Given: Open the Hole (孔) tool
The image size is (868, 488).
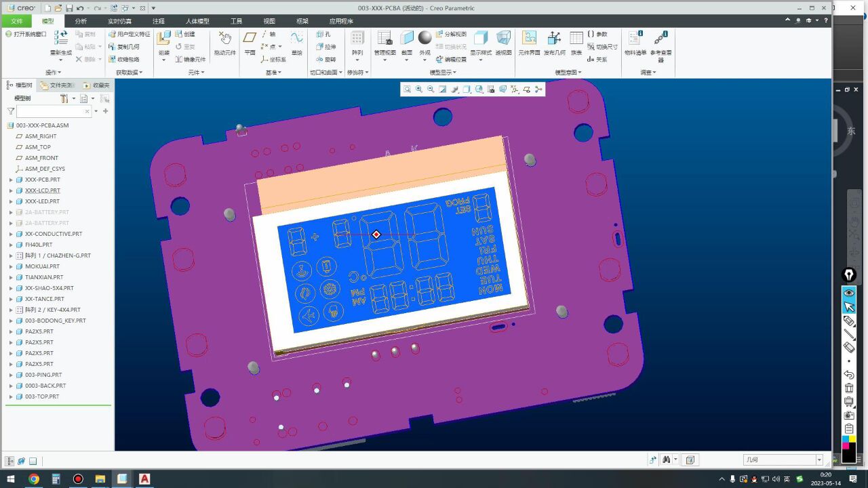Looking at the screenshot, I should tap(324, 34).
